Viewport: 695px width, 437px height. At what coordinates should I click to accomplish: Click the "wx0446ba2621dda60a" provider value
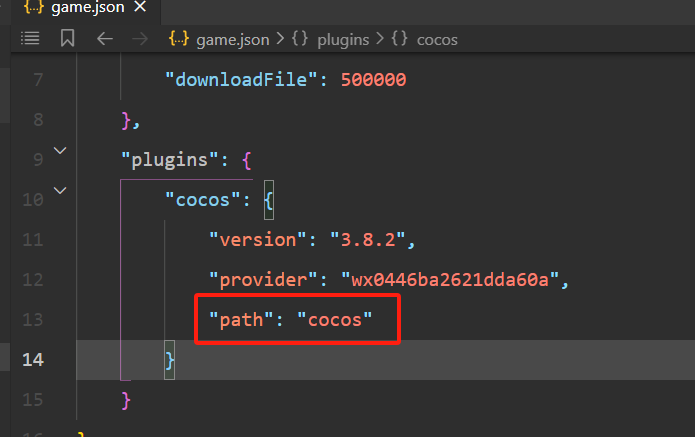click(450, 280)
